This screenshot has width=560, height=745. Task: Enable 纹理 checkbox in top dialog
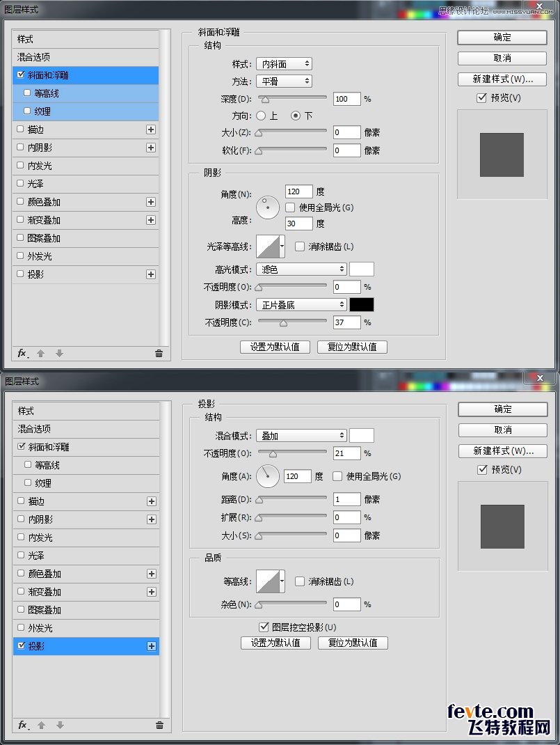pyautogui.click(x=27, y=111)
